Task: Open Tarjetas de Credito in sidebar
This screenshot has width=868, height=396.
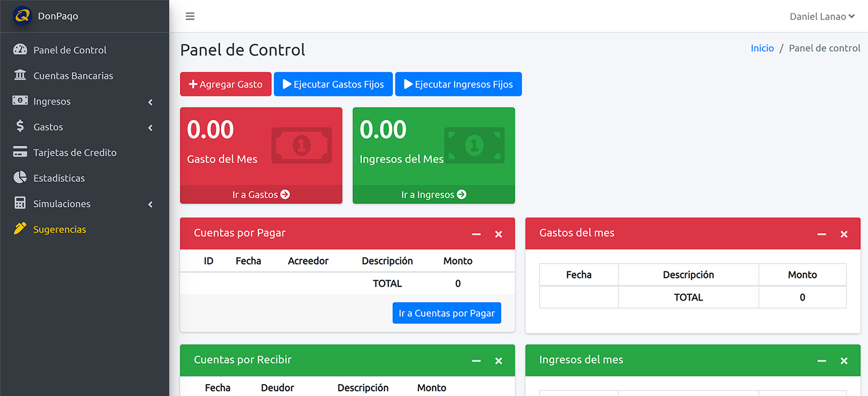Action: click(85, 152)
